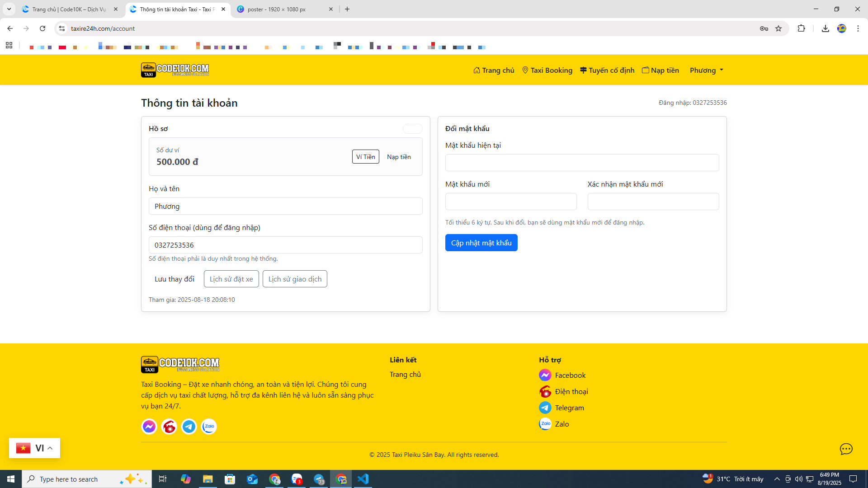Image resolution: width=868 pixels, height=488 pixels.
Task: Close the Thông tin tài khoản Taxi tab
Action: [223, 9]
